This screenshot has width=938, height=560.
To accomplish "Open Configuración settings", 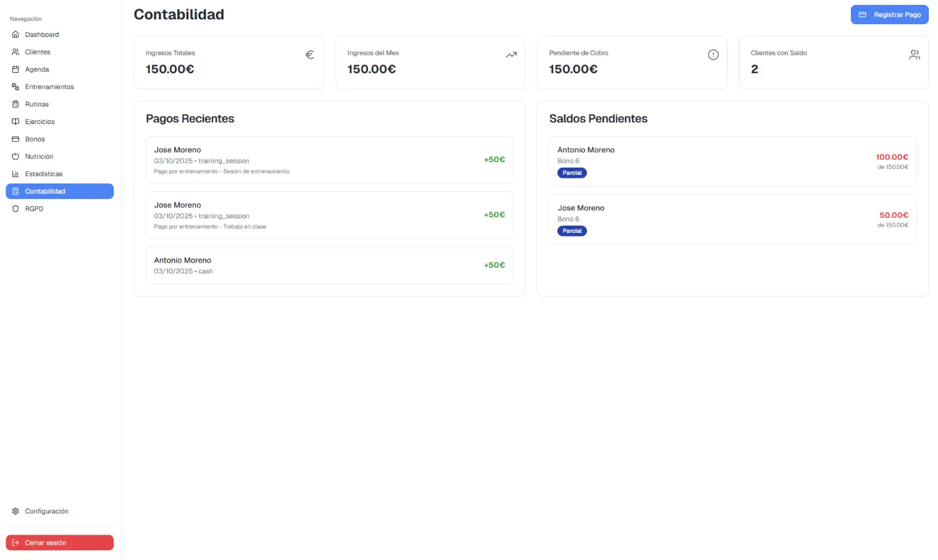I will tap(60, 511).
